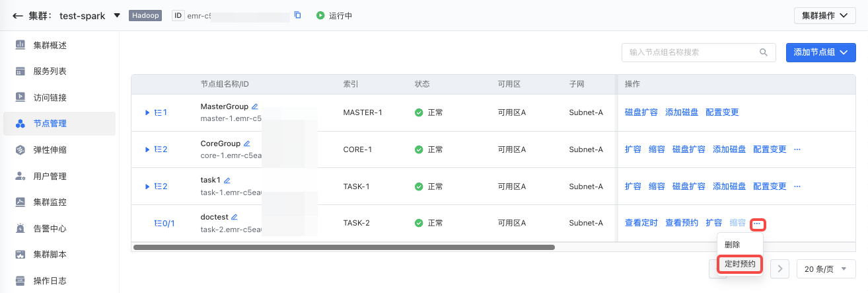Viewport: 868px width, 293px height.
Task: Click the TASK-2 index cell
Action: [357, 223]
